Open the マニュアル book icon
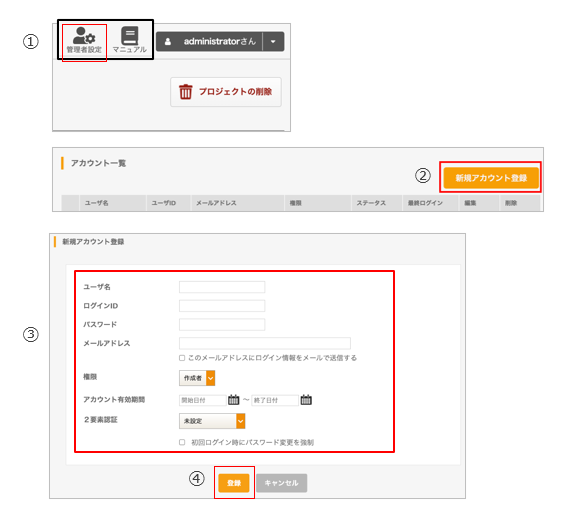The image size is (566, 518). [x=130, y=35]
